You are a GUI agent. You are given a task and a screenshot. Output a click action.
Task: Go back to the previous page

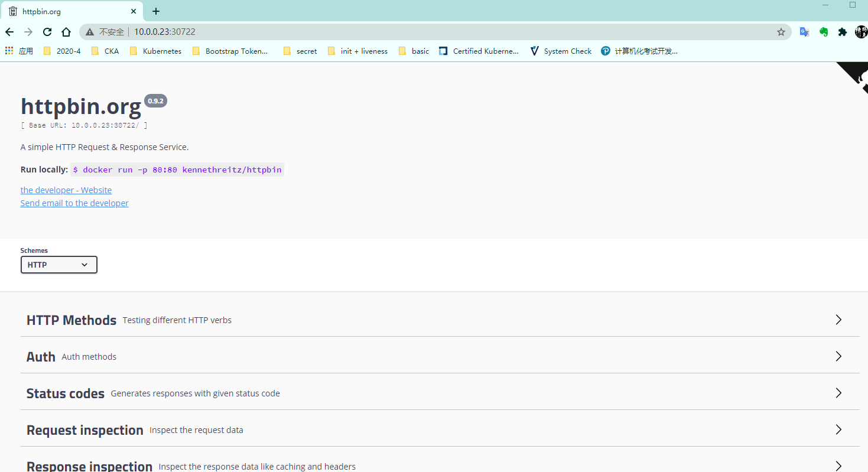[9, 32]
